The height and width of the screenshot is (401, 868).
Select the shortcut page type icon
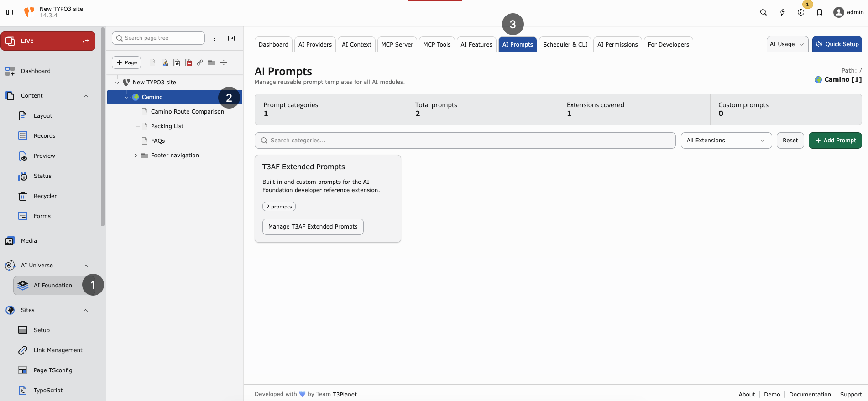[177, 62]
